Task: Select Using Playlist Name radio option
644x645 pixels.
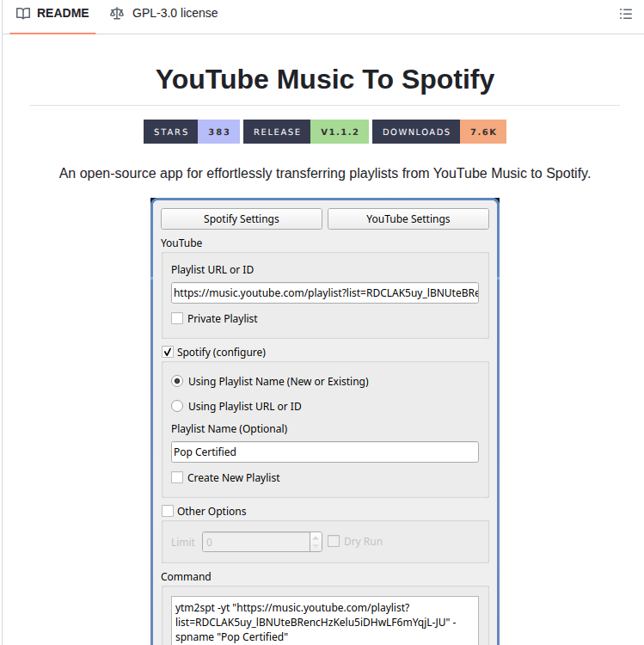Action: [x=177, y=381]
